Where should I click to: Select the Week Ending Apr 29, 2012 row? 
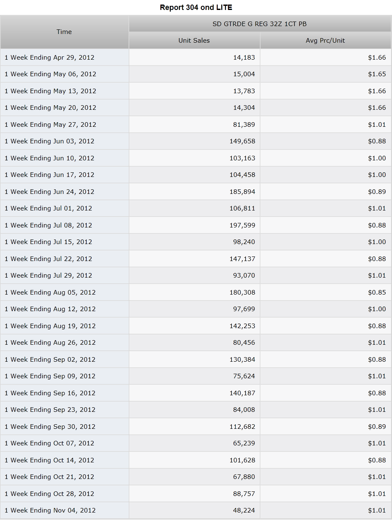point(196,58)
